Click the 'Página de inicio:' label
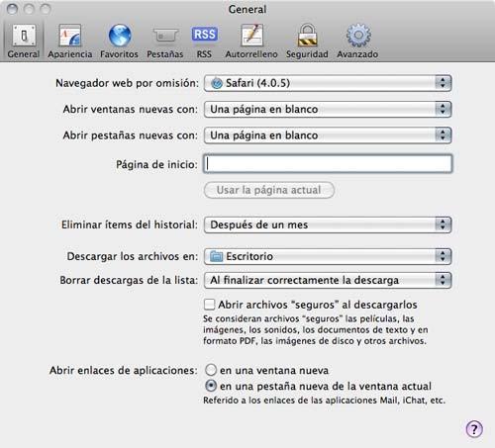Screen dimensions: 495x448 click(x=156, y=164)
